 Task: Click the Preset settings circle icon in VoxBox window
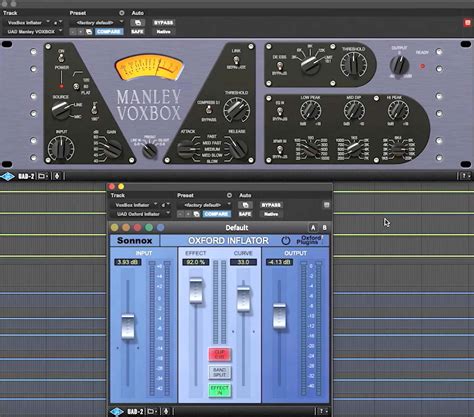tap(122, 13)
